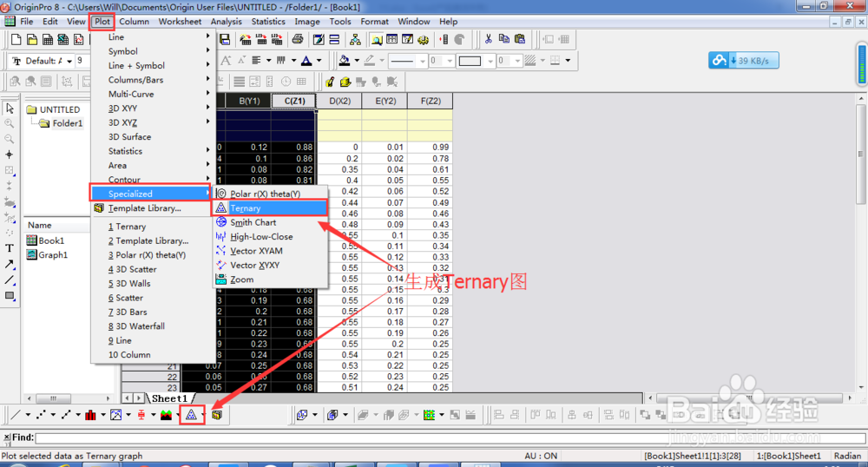Open the font color dropdown arrow

point(319,61)
